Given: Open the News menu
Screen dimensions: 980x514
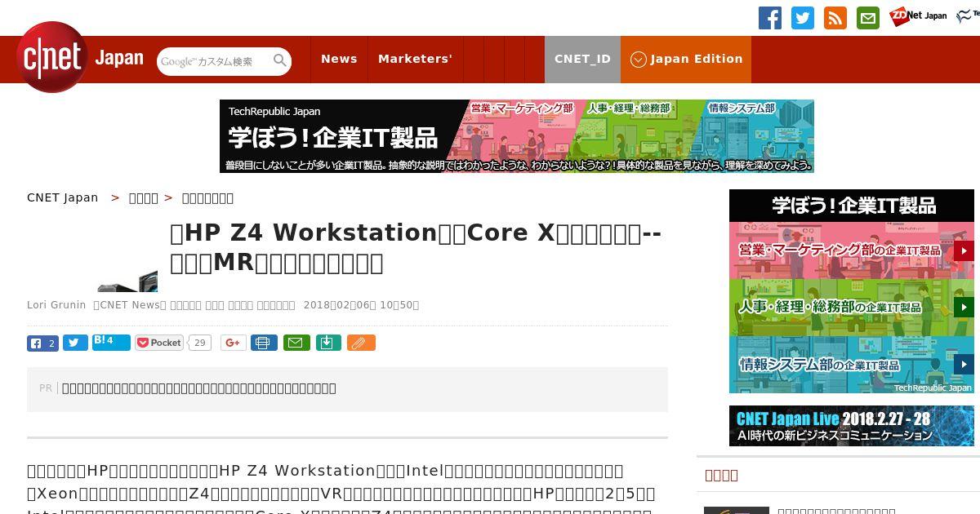Looking at the screenshot, I should pos(339,59).
